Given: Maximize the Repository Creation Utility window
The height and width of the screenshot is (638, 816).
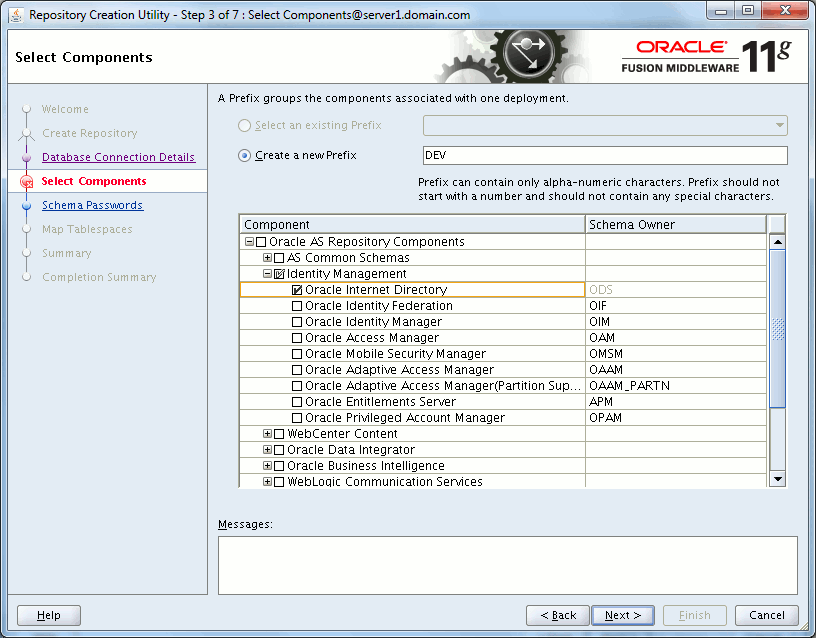Looking at the screenshot, I should [x=748, y=11].
